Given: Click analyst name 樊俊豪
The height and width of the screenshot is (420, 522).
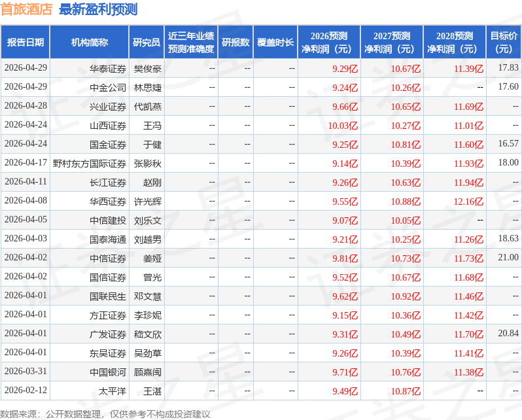Looking at the screenshot, I should 148,69.
